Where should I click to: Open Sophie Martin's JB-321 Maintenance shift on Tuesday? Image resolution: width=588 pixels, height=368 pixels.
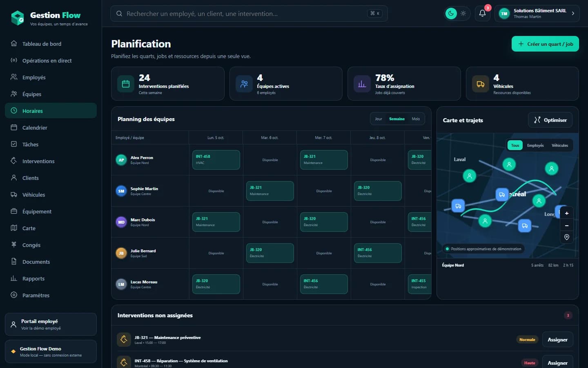(x=270, y=191)
